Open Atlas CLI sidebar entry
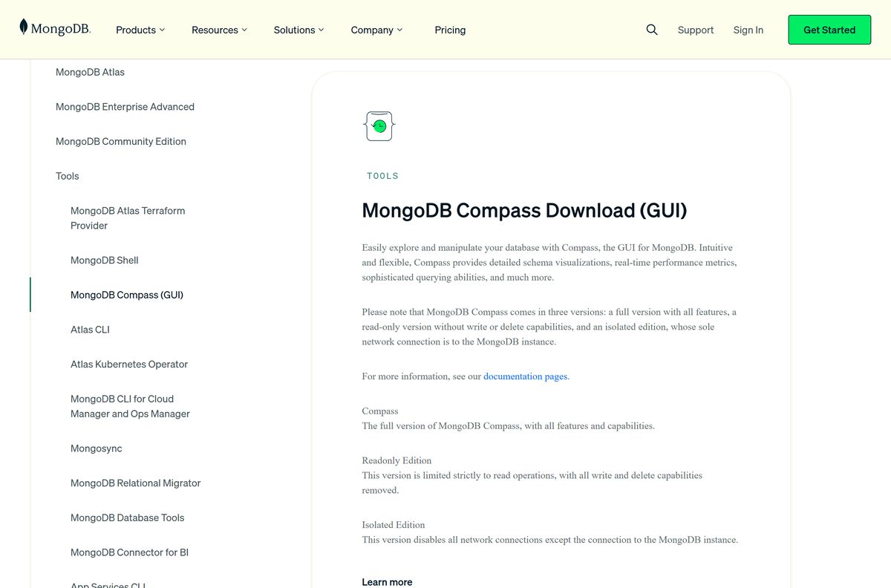Viewport: 891px width, 588px height. tap(90, 330)
